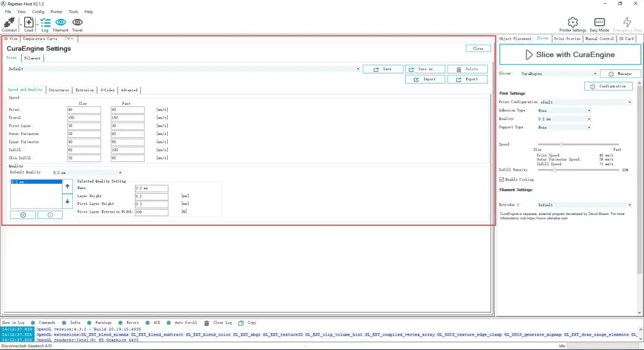644x350 pixels.
Task: Click the Slice with CuraEngine button
Action: (x=570, y=54)
